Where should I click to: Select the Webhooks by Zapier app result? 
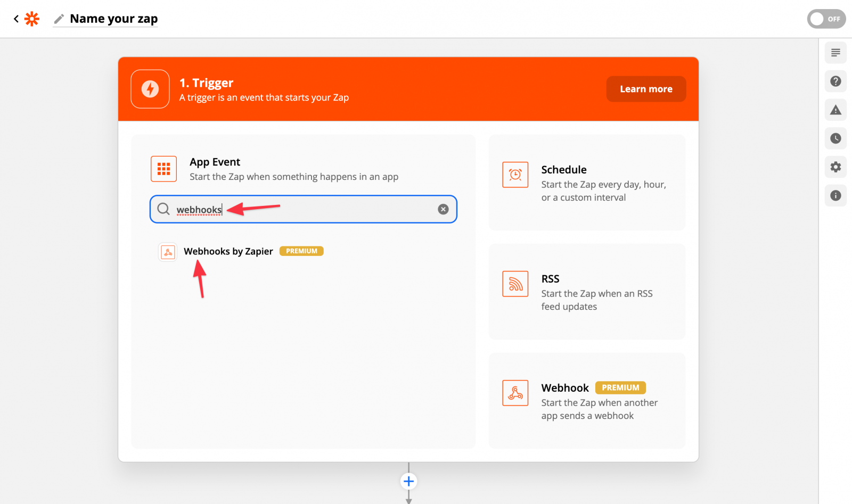(x=228, y=251)
